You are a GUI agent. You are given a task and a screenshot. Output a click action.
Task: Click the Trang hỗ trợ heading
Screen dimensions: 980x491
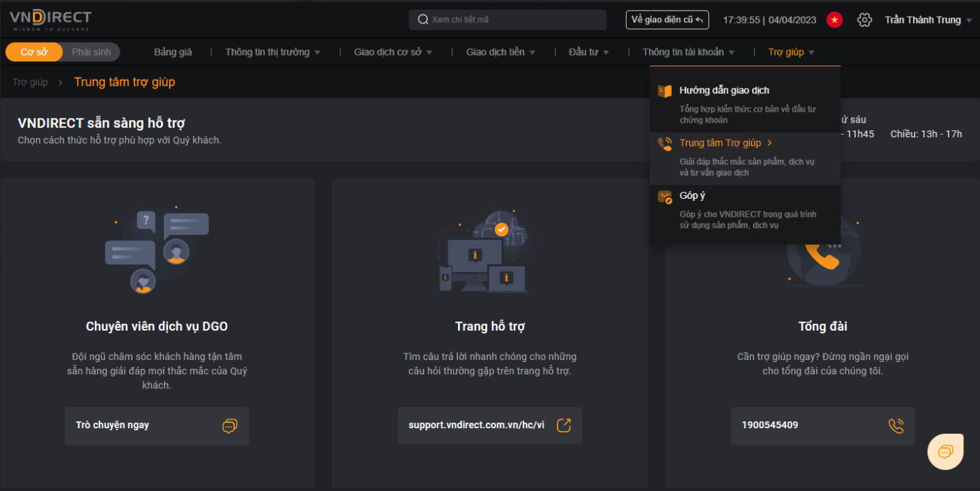(490, 326)
